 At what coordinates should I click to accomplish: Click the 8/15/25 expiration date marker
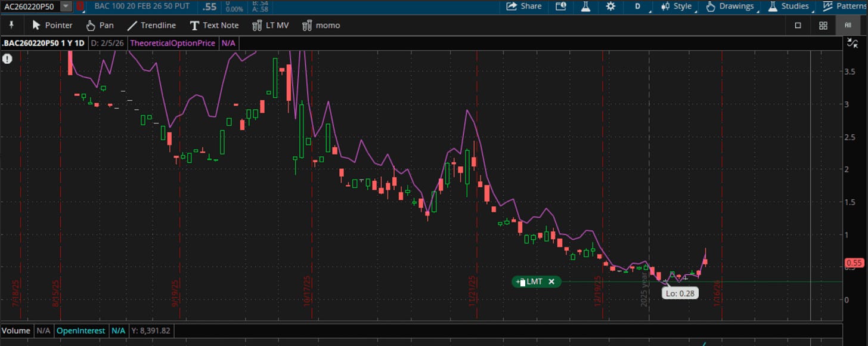56,294
